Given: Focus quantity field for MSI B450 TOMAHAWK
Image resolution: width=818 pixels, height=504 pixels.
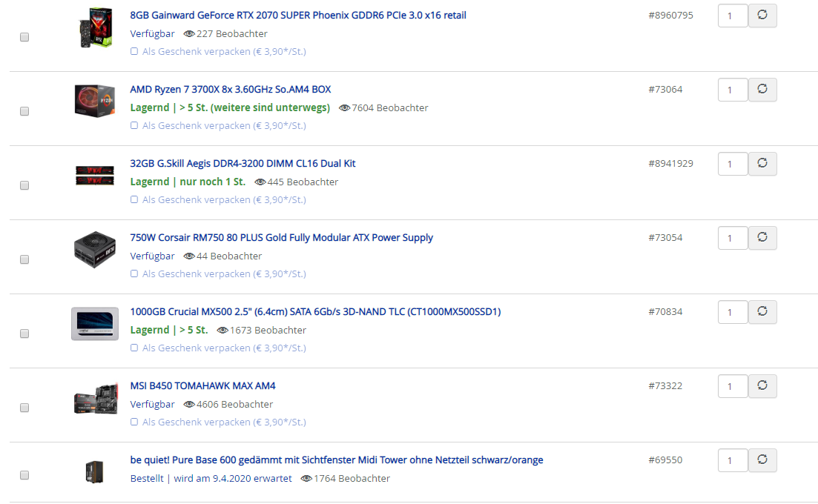Looking at the screenshot, I should point(733,386).
